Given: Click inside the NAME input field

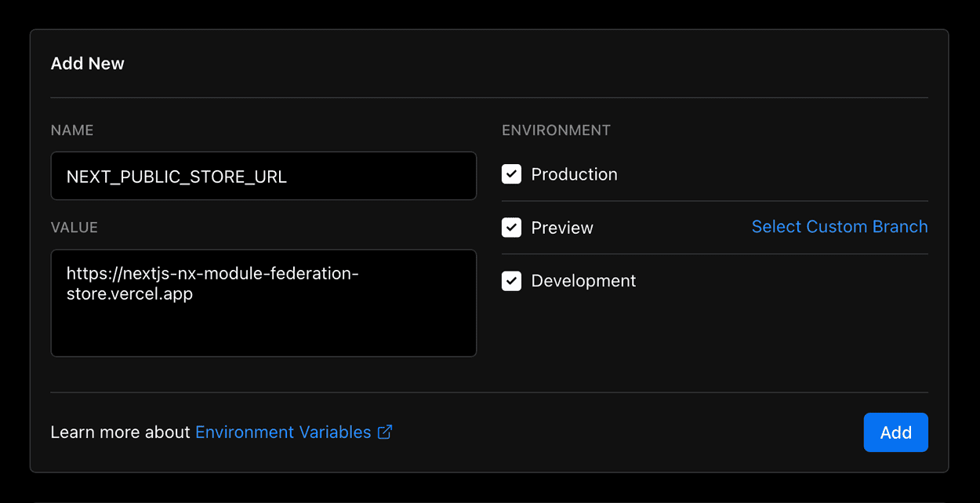Looking at the screenshot, I should click(263, 176).
